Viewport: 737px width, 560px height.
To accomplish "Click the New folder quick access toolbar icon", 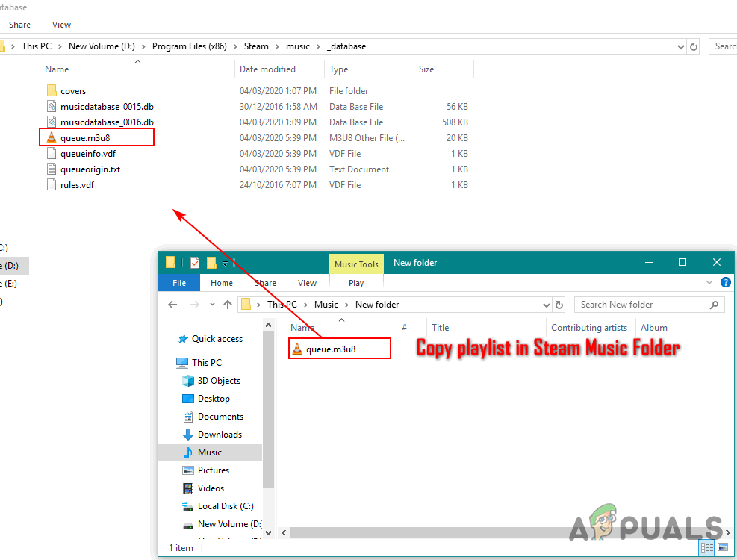I will click(211, 263).
